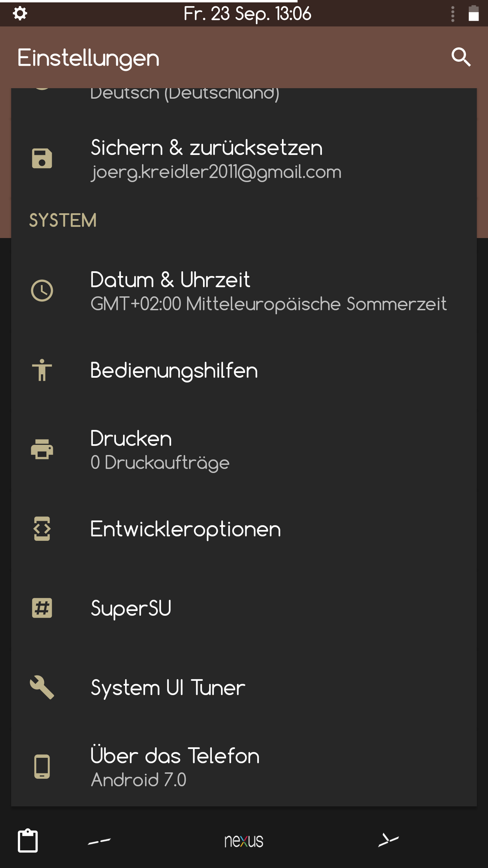Tap the back navigation button left of nexus
488x868 pixels.
(99, 841)
